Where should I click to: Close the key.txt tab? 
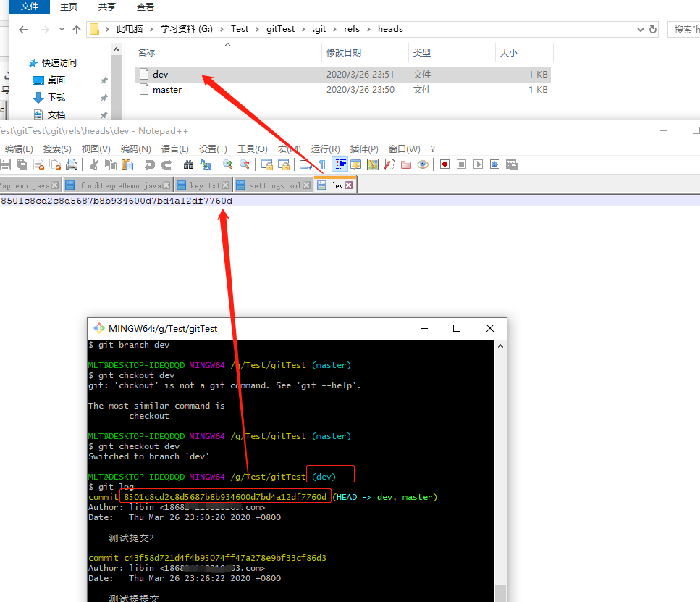point(225,185)
